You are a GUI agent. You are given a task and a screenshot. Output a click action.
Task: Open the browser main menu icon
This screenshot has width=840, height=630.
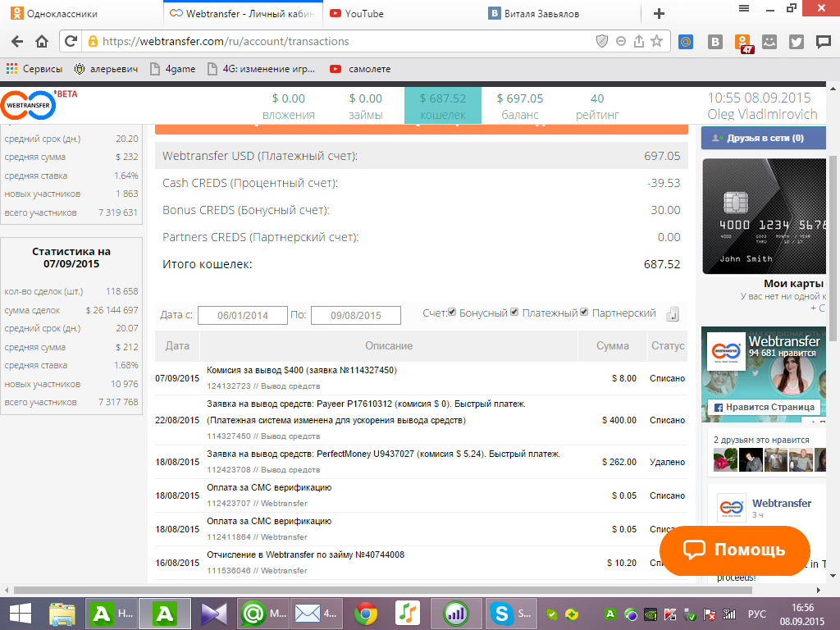(x=743, y=8)
